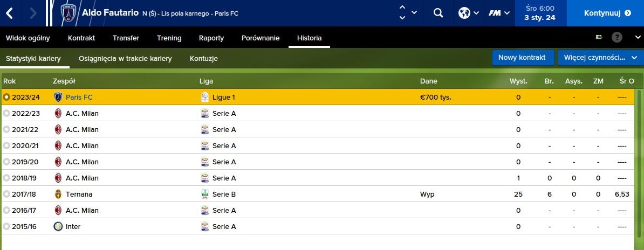
Task: Sort table by the Wyst. column header
Action: (518, 81)
